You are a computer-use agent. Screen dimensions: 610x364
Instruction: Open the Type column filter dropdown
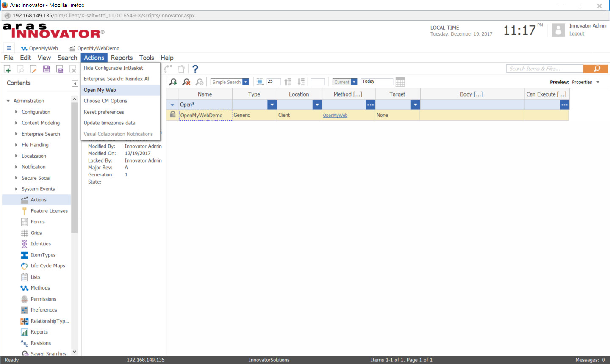272,105
